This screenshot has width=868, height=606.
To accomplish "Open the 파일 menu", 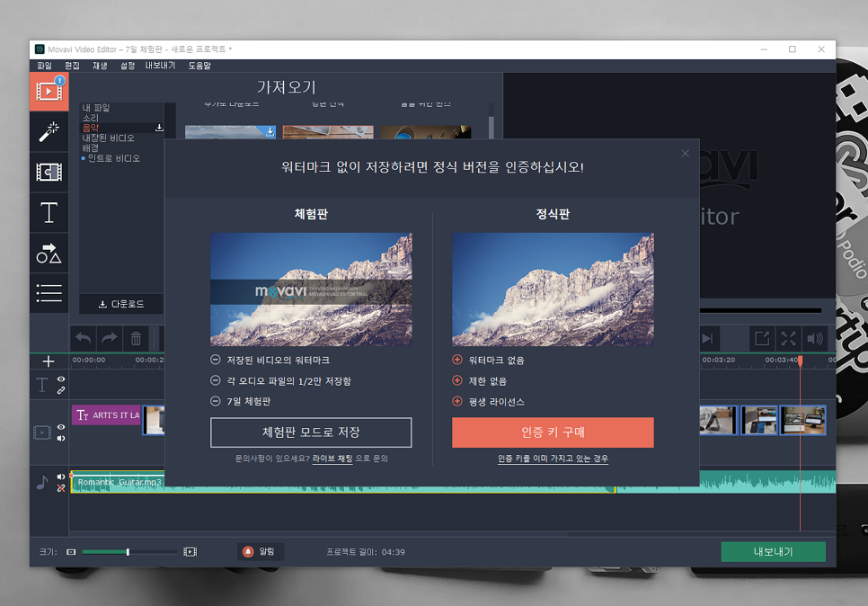I will [44, 66].
